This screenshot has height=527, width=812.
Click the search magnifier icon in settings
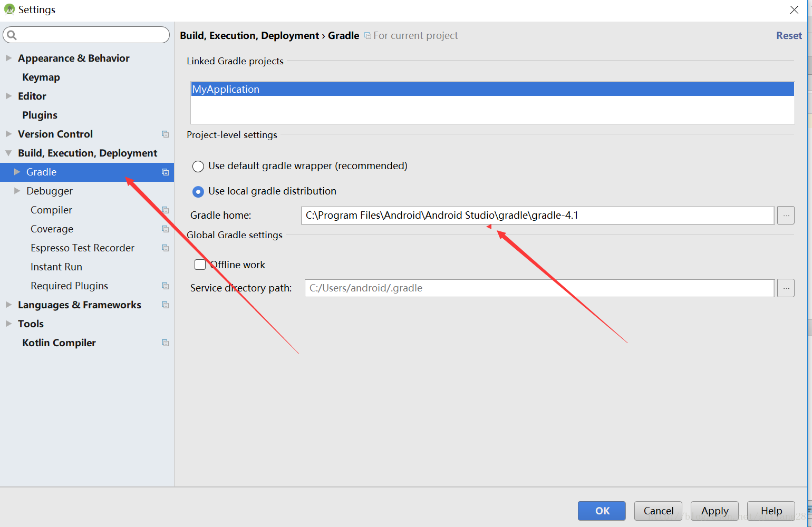click(12, 35)
